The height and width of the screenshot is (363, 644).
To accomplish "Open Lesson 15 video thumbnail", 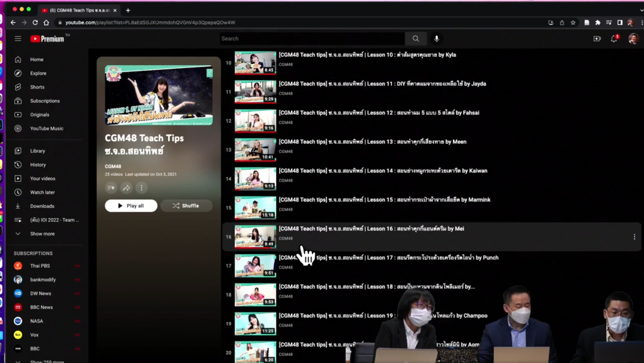I will (x=255, y=208).
